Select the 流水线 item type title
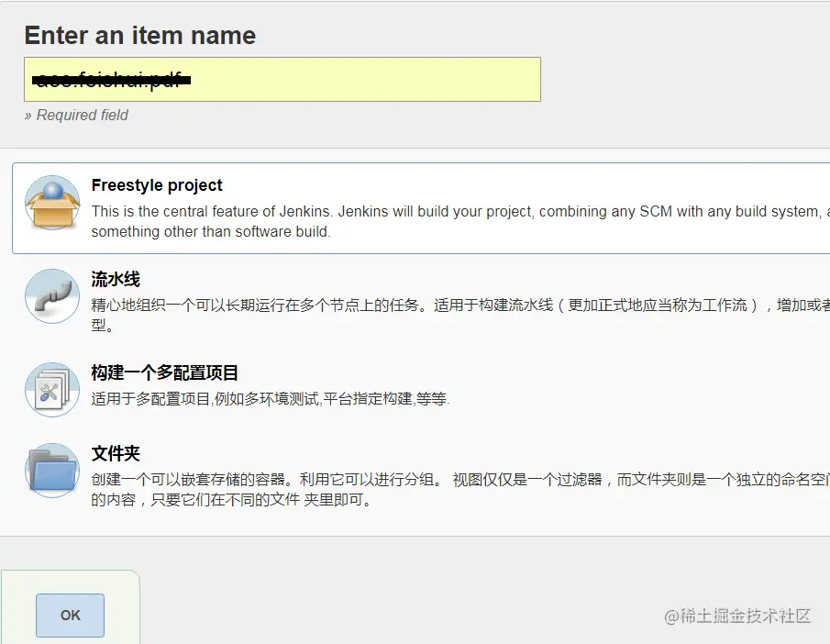Viewport: 830px width, 644px height. 116,279
